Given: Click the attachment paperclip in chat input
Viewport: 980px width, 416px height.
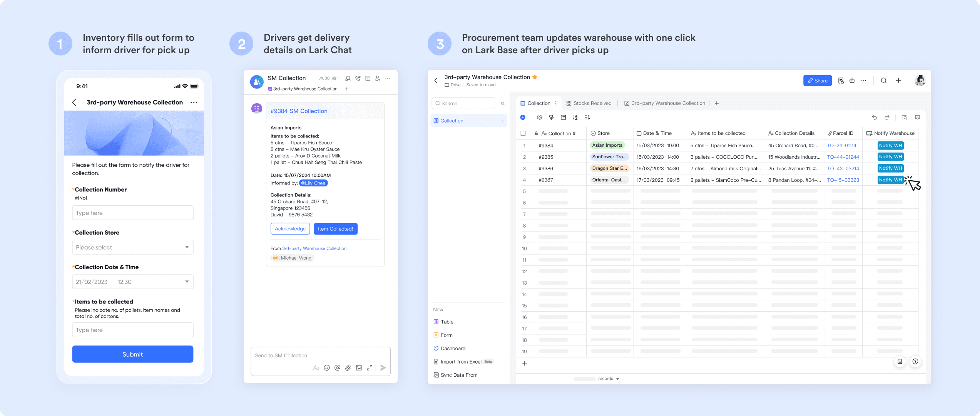Looking at the screenshot, I should pyautogui.click(x=348, y=368).
